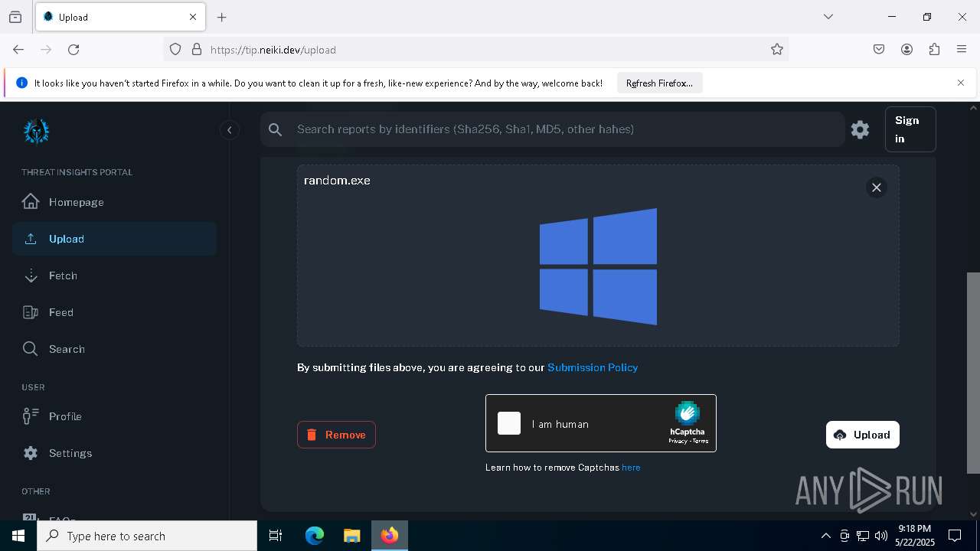Click the Neiki portal logo icon

pyautogui.click(x=36, y=131)
